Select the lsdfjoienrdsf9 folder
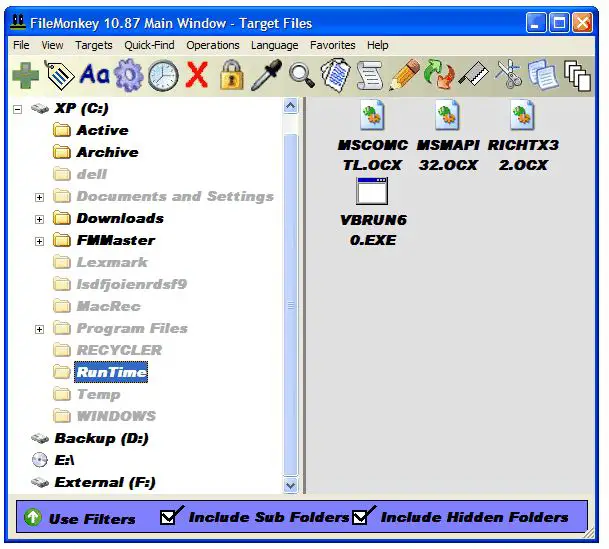609x549 pixels. coord(132,284)
